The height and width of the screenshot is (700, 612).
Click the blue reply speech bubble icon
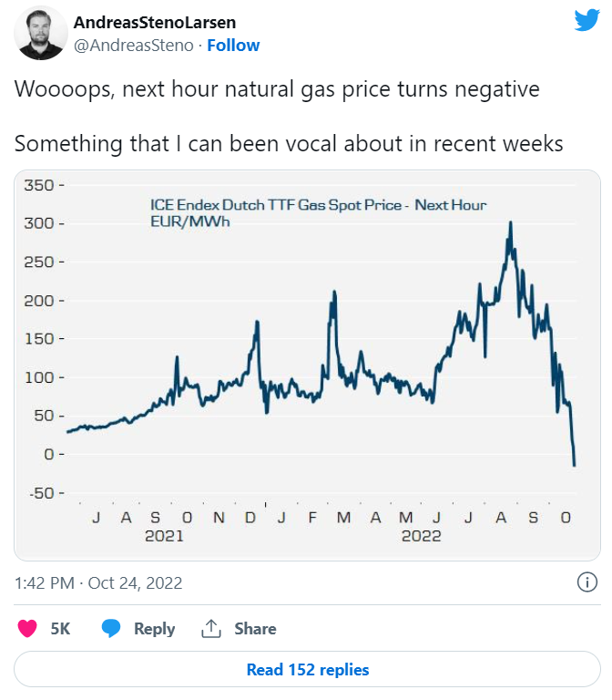[x=110, y=629]
